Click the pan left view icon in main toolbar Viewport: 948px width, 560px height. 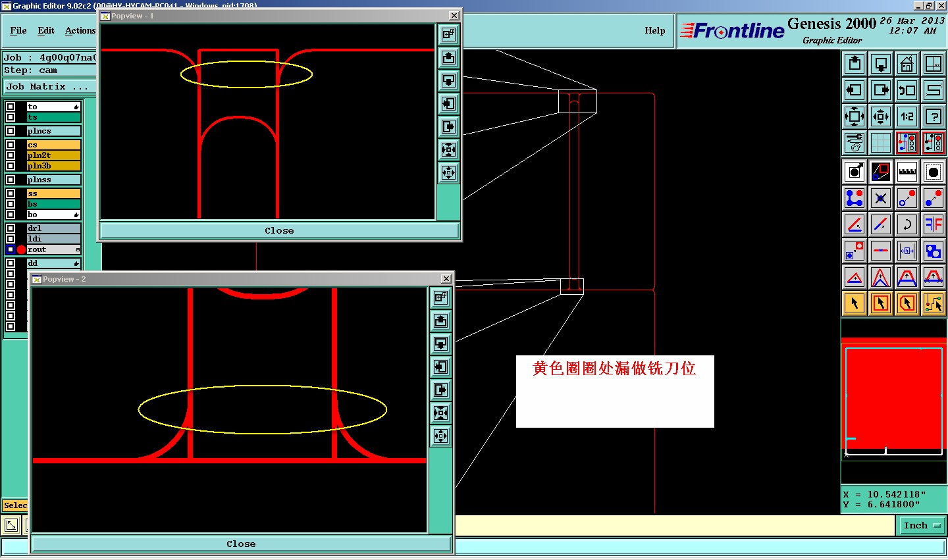(x=855, y=90)
